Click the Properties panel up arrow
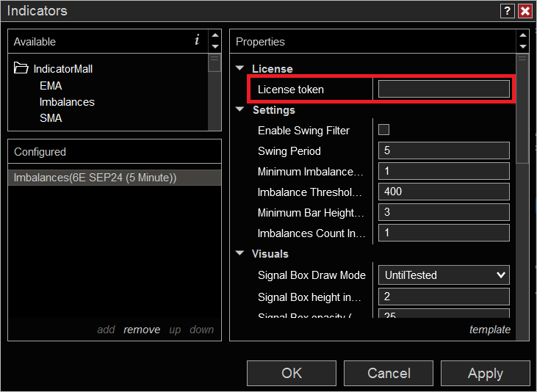 [523, 35]
